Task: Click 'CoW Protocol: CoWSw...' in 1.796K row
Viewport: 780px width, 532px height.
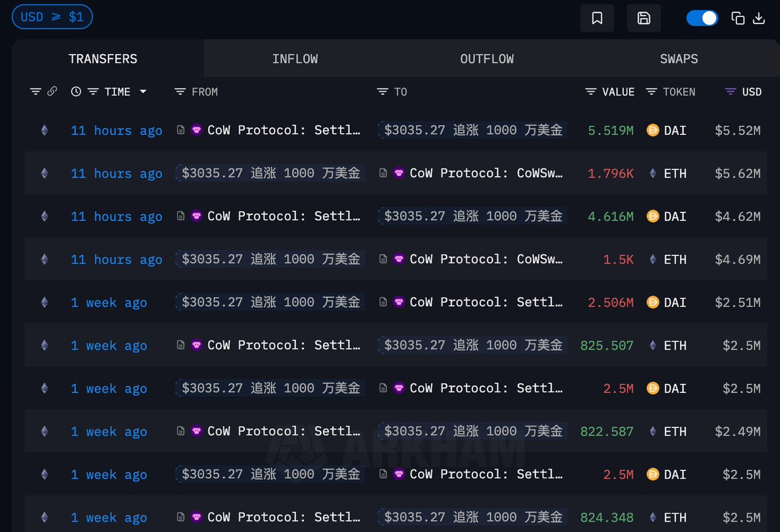Action: [486, 173]
